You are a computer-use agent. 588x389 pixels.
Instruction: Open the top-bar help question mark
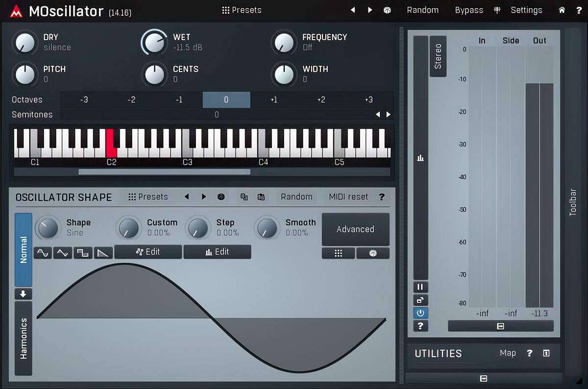click(x=579, y=10)
